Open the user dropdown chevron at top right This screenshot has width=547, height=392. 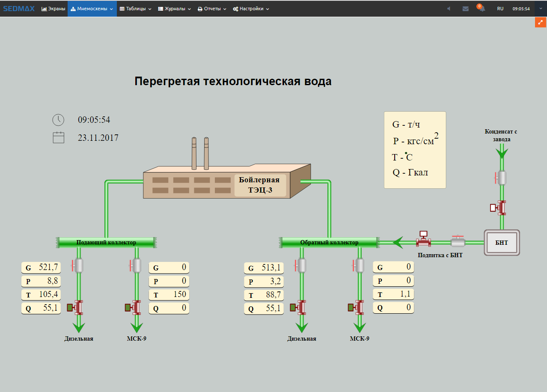click(x=541, y=9)
